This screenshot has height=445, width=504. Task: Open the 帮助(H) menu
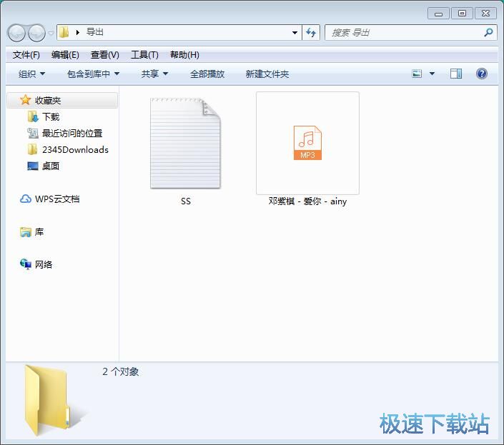coord(184,55)
